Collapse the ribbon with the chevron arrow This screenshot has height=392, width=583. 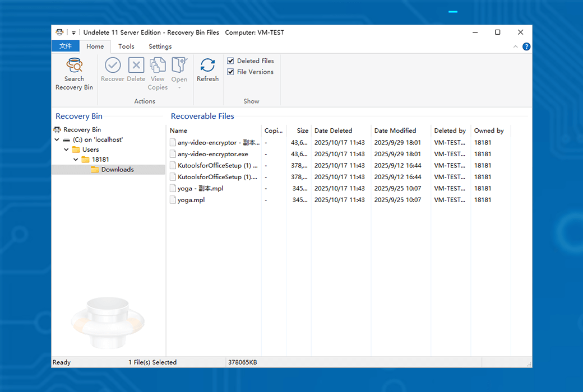coord(516,47)
